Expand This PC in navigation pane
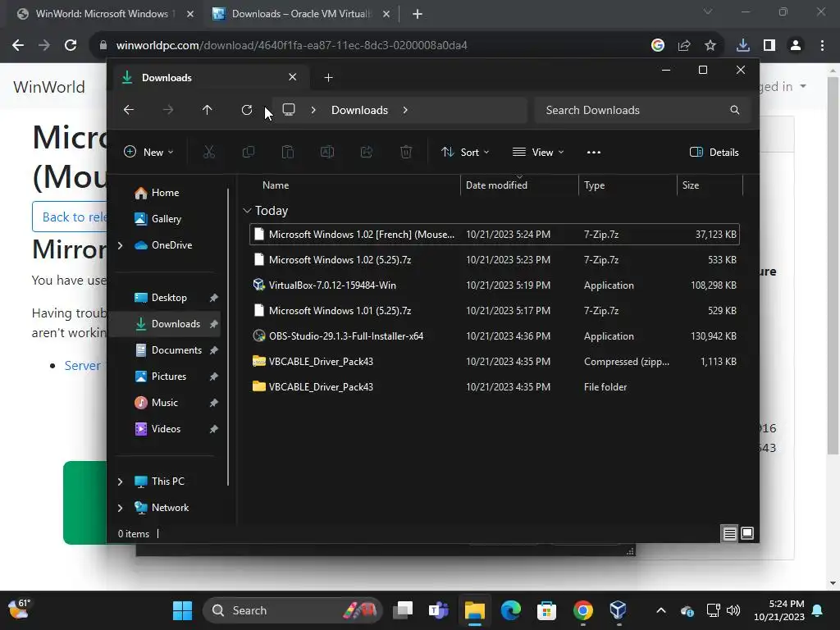This screenshot has width=840, height=630. click(120, 482)
